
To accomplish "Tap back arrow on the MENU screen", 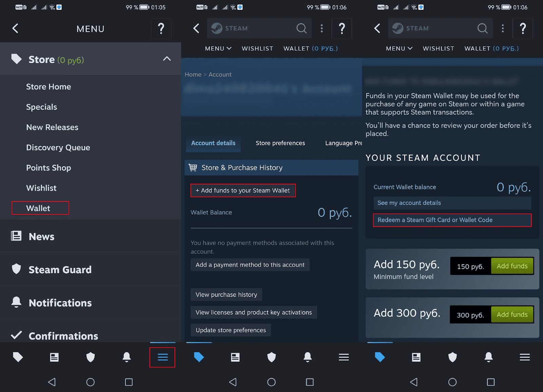I will 15,29.
